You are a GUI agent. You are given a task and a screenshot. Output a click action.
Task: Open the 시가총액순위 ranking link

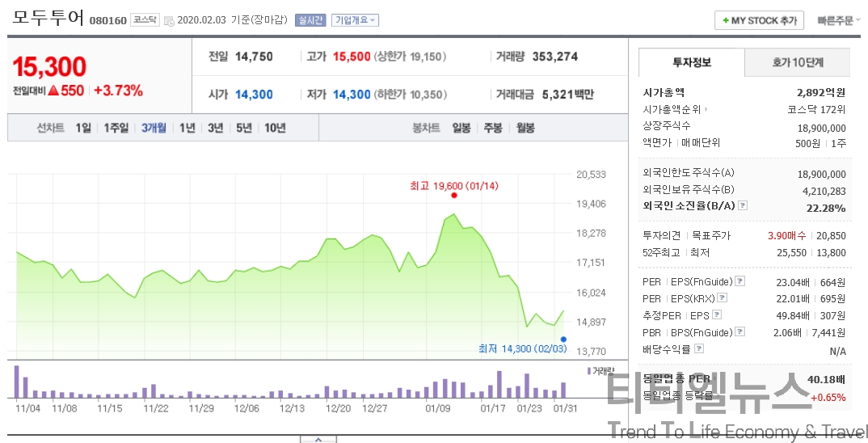675,109
